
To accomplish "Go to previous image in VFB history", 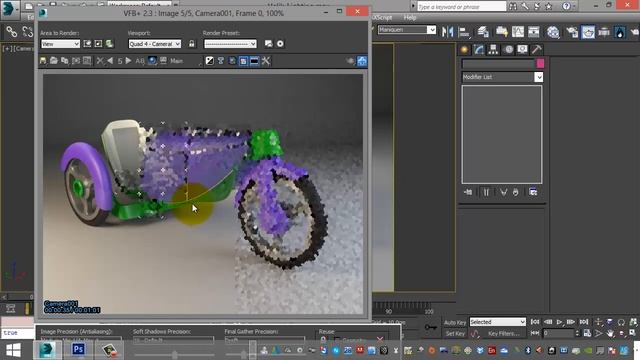I will (x=110, y=61).
